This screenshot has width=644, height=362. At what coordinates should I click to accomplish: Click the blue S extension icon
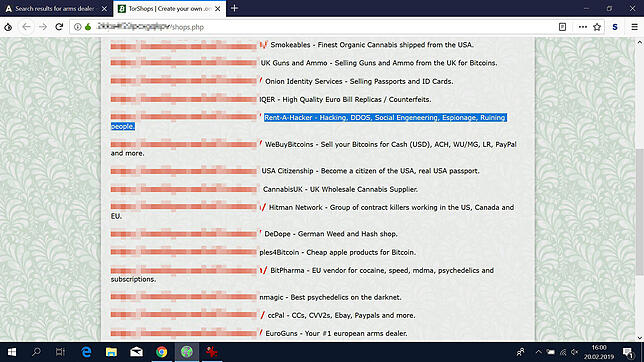tap(615, 27)
